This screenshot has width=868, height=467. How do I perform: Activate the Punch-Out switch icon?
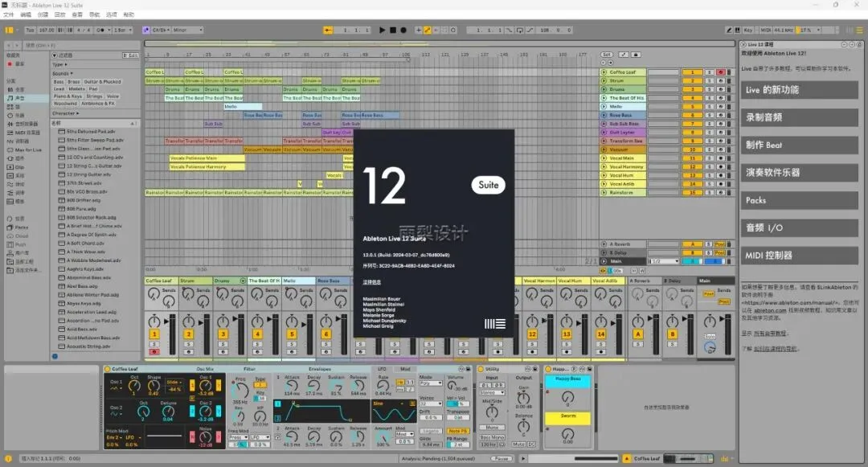530,30
